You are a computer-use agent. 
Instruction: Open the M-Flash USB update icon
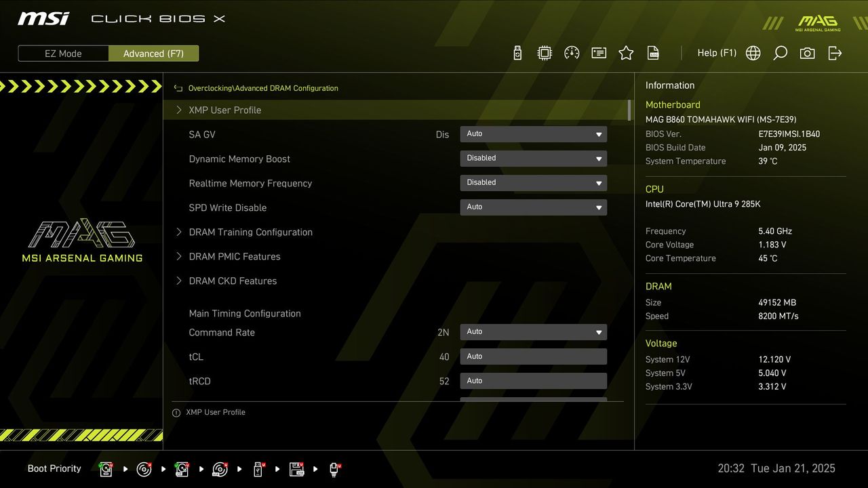(517, 53)
